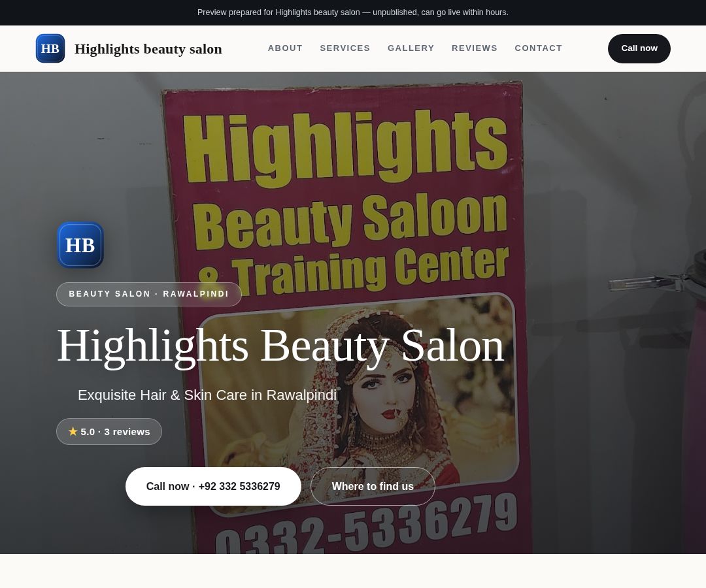
Task: Click the Where to find us button
Action: [x=373, y=486]
